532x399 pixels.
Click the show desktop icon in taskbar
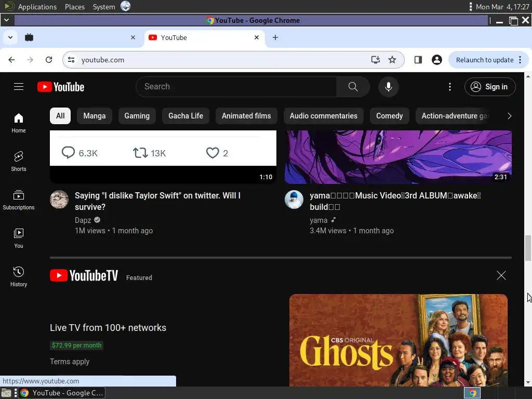[x=6, y=393]
